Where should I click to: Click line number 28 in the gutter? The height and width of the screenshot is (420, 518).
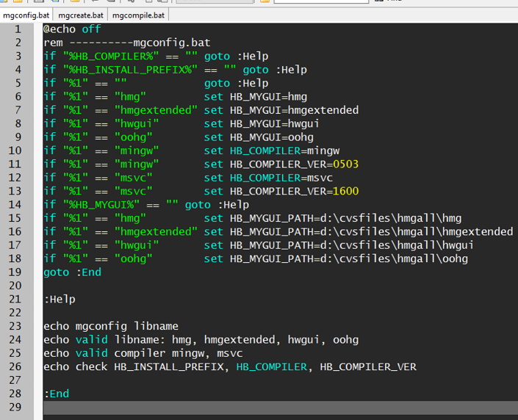(15, 394)
